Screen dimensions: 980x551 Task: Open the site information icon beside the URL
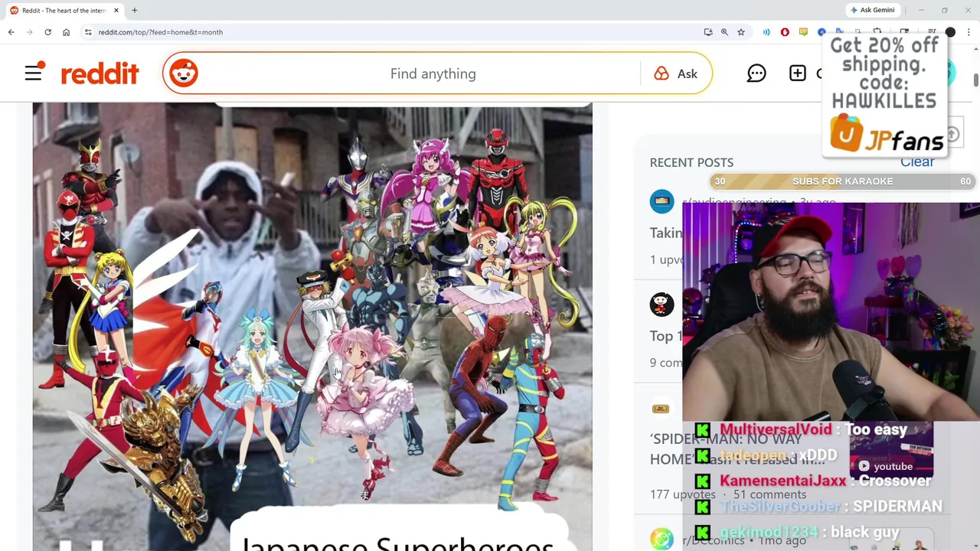pos(88,32)
